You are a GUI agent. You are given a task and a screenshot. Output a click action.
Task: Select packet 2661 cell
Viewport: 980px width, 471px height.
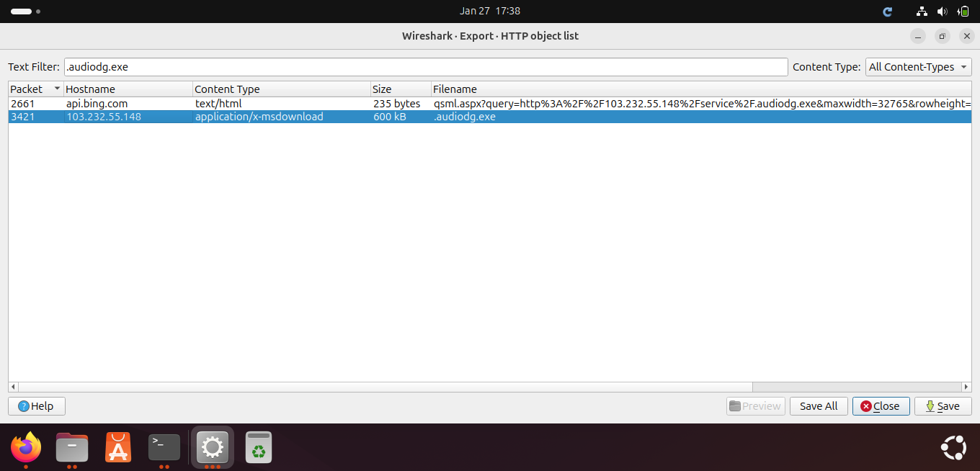(35, 104)
